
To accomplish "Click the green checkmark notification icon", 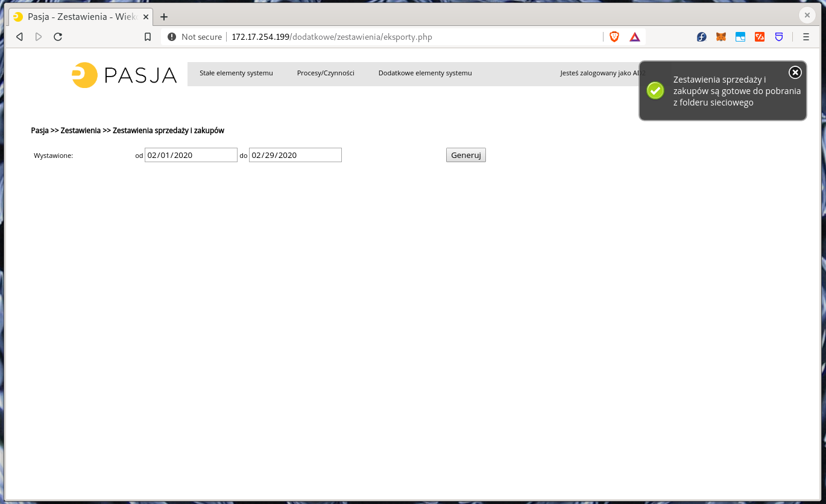I will (x=655, y=90).
